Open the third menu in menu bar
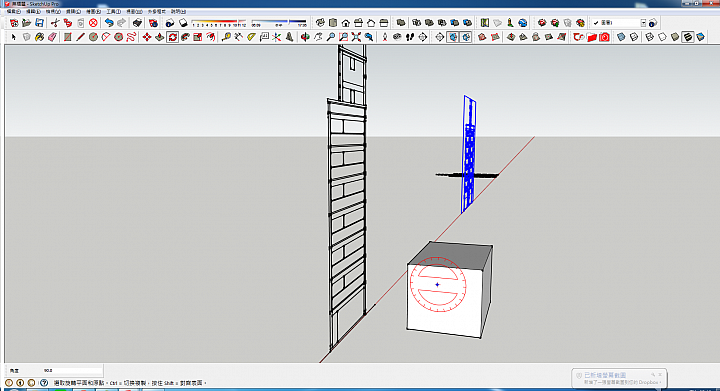The image size is (720, 391). [53, 11]
